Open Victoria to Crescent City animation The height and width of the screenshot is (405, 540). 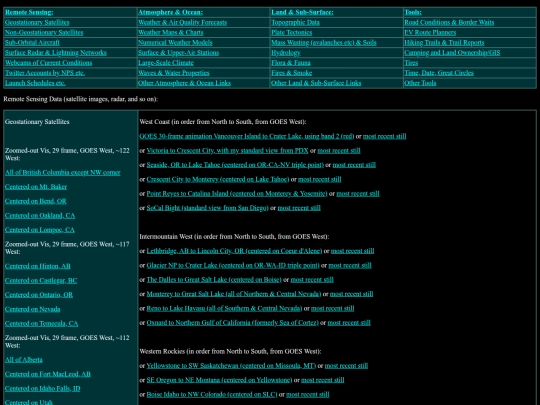click(x=227, y=150)
